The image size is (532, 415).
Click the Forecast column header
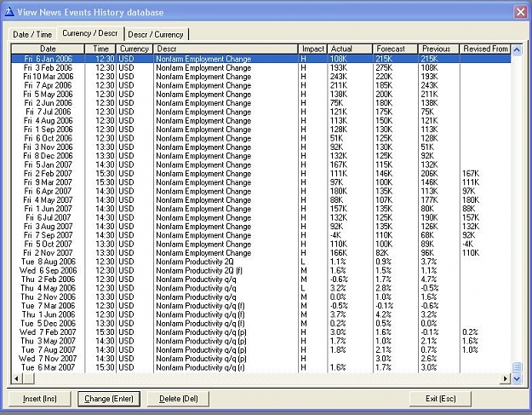[396, 49]
